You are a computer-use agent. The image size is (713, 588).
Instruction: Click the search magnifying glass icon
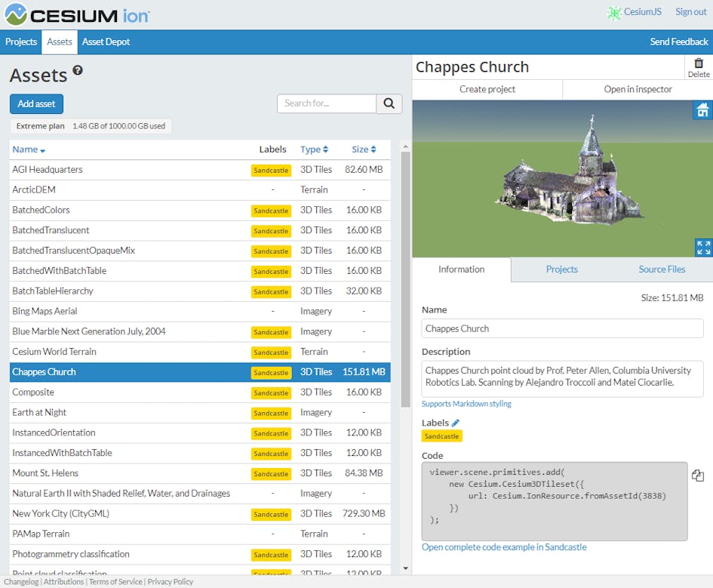tap(389, 103)
